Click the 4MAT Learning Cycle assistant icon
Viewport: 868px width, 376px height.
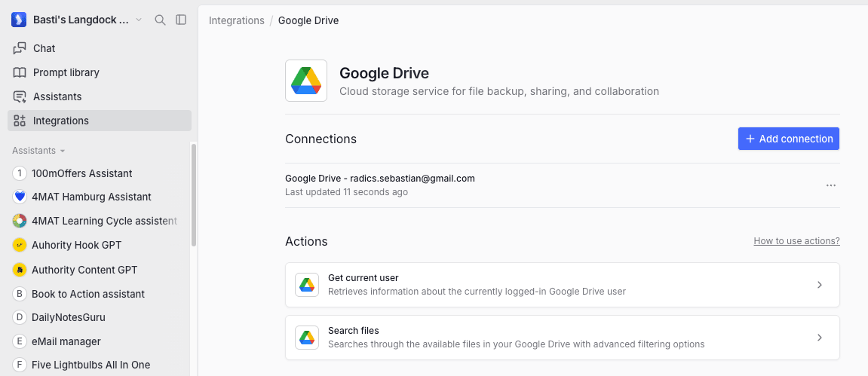(x=20, y=222)
